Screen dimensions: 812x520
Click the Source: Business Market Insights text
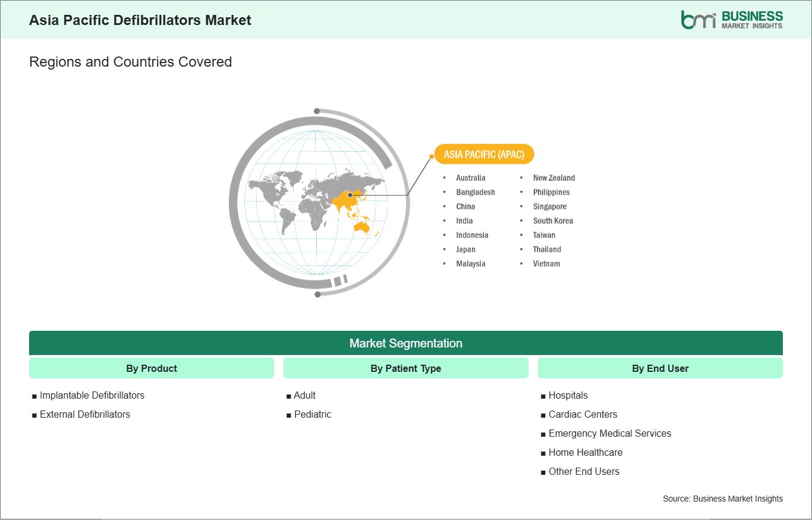pos(723,499)
